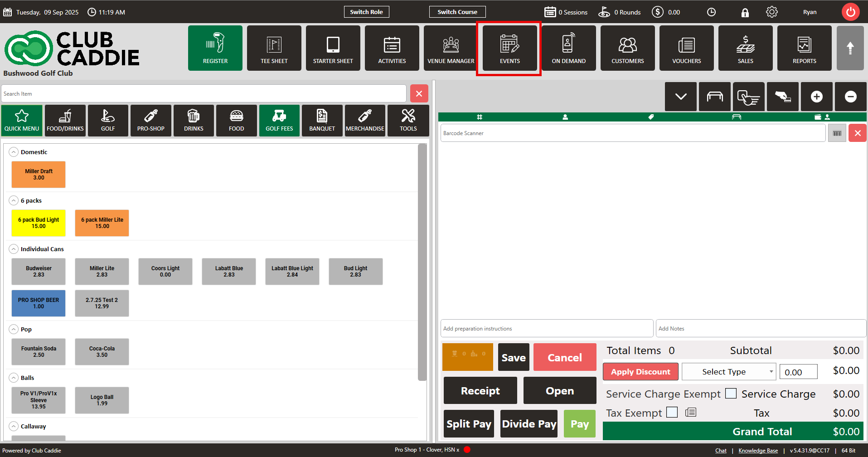
Task: Click the dollar sign cash icon
Action: 658,12
